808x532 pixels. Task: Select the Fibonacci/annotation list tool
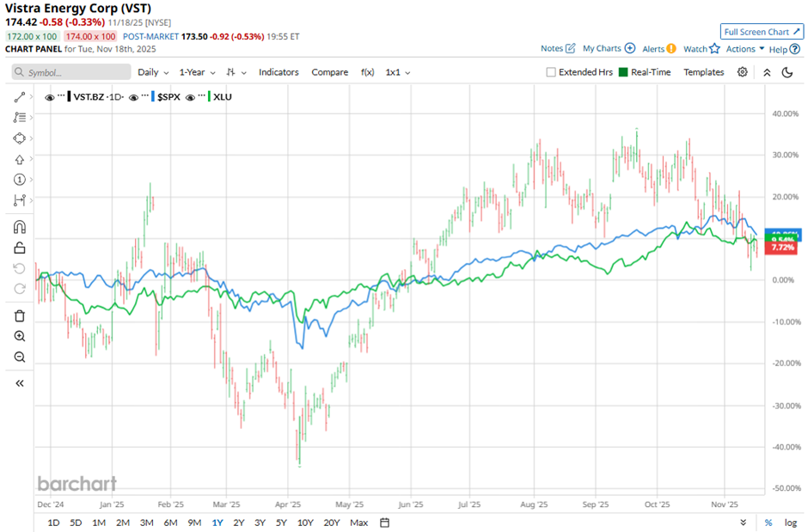(19, 118)
